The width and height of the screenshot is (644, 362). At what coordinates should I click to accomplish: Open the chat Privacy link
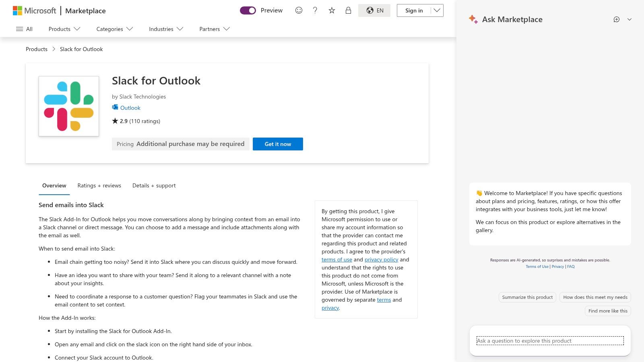coord(558,267)
